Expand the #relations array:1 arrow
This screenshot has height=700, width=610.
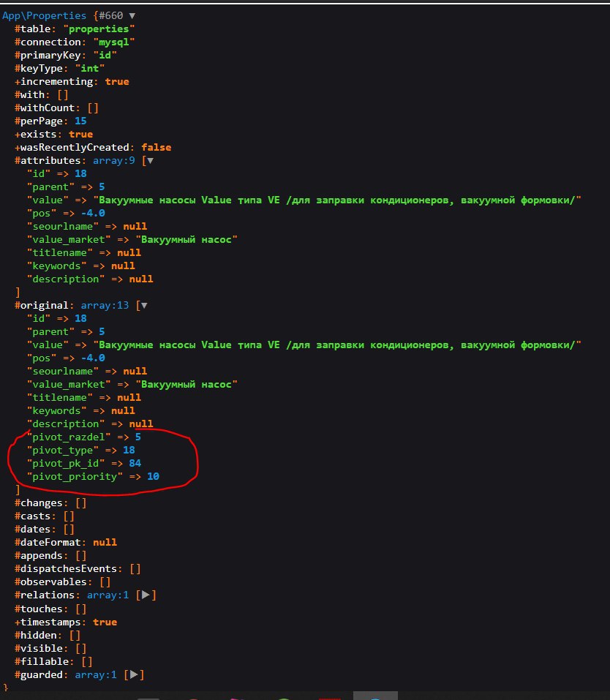(146, 595)
